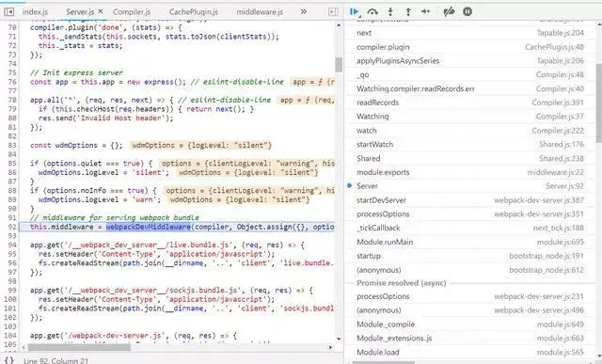The image size is (602, 364).
Task: Deactivate breakpoints icon
Action: 449,11
